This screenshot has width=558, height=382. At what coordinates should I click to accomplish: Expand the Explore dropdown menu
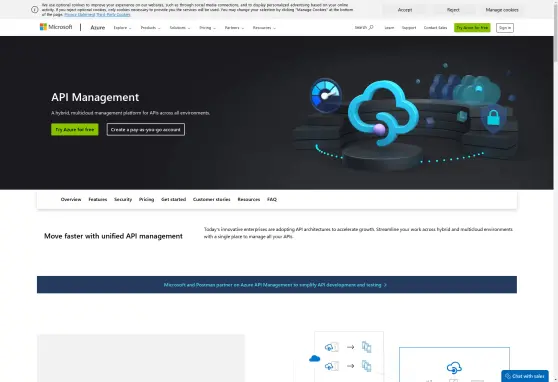(122, 28)
